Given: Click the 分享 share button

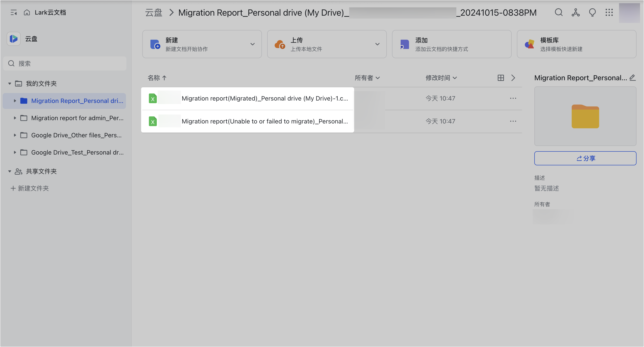Looking at the screenshot, I should (585, 158).
